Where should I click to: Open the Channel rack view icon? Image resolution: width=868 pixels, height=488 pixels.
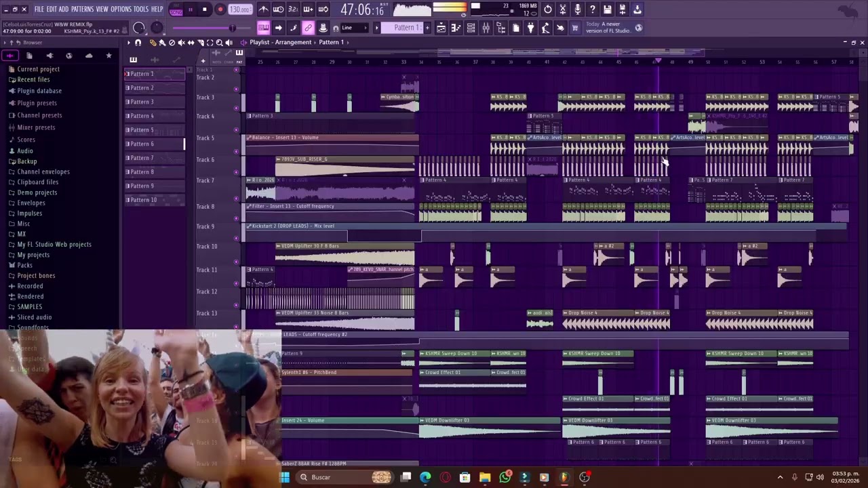click(471, 28)
